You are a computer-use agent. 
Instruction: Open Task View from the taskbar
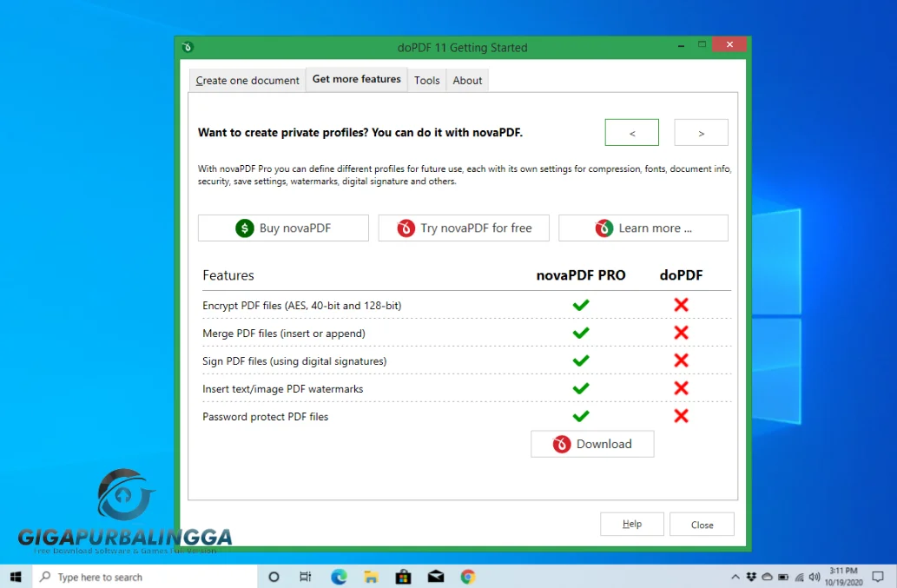(306, 577)
